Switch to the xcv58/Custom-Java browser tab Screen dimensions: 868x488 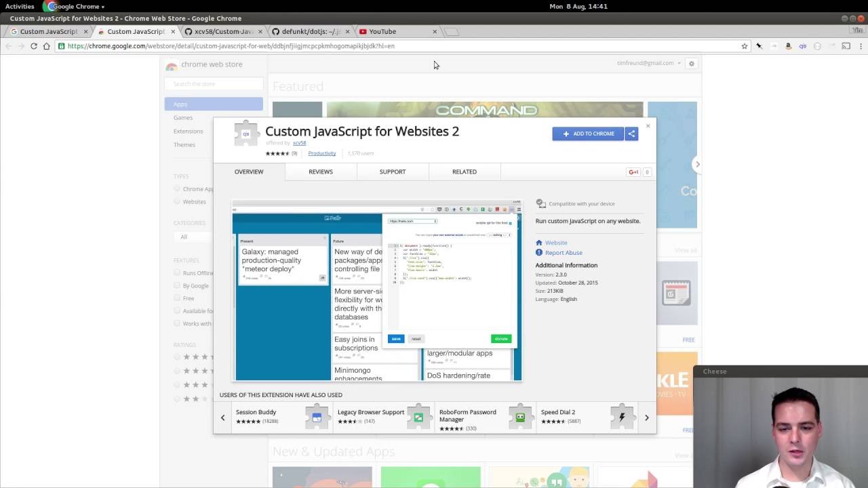(224, 31)
